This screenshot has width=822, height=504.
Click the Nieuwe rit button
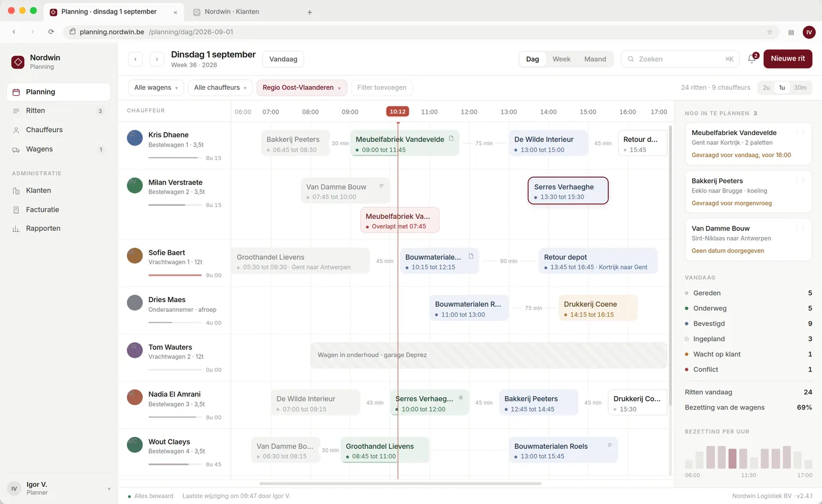coord(788,59)
